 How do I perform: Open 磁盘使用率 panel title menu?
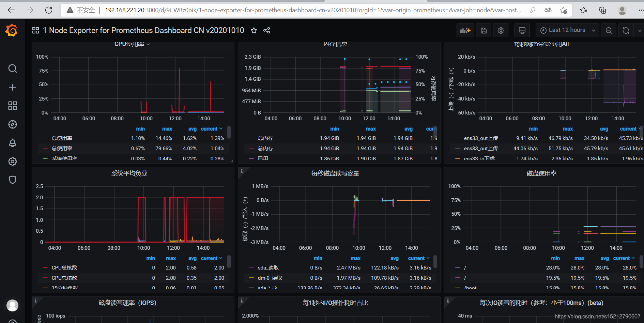(x=541, y=173)
